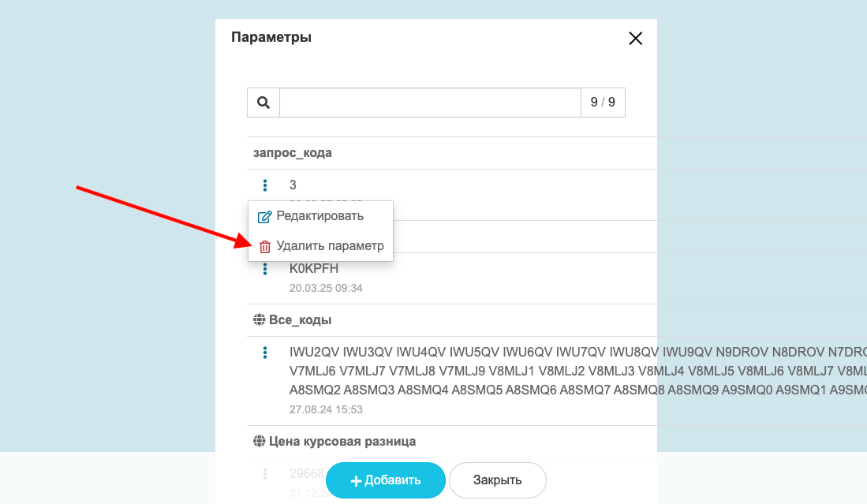Image resolution: width=867 pixels, height=504 pixels.
Task: Open three-dot menu for K0KPFH
Action: (265, 269)
